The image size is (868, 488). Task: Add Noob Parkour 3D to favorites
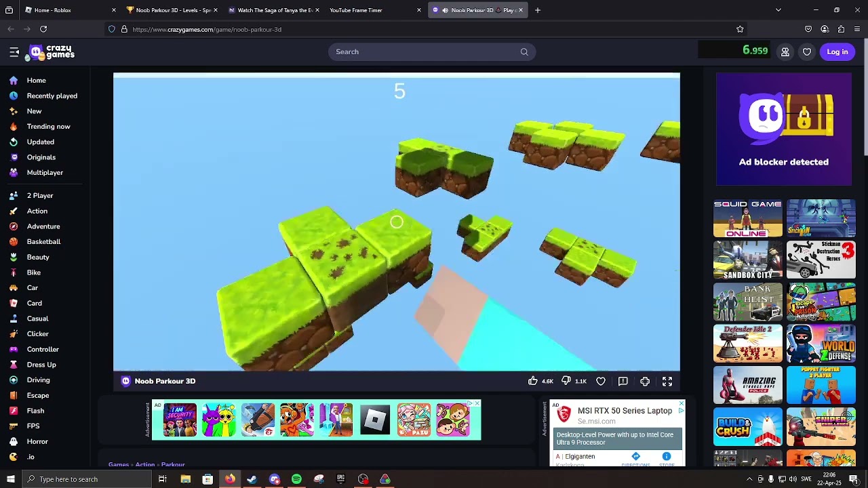[x=601, y=381]
